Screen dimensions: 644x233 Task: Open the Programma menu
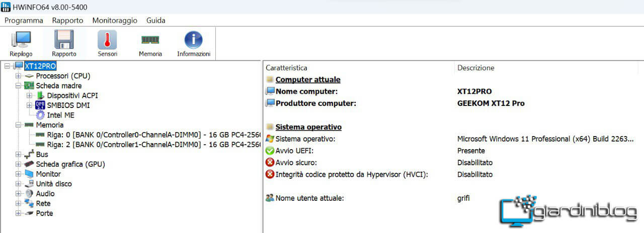[x=24, y=21]
